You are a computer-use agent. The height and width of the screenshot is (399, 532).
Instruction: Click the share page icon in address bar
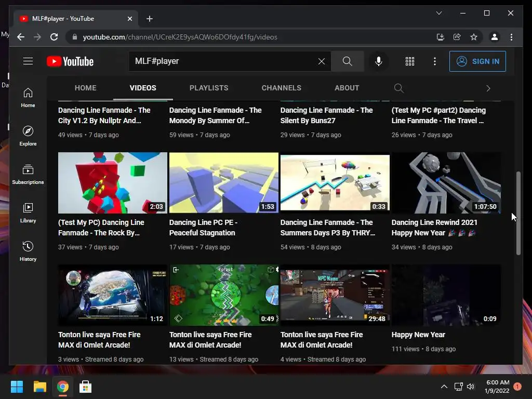(457, 37)
